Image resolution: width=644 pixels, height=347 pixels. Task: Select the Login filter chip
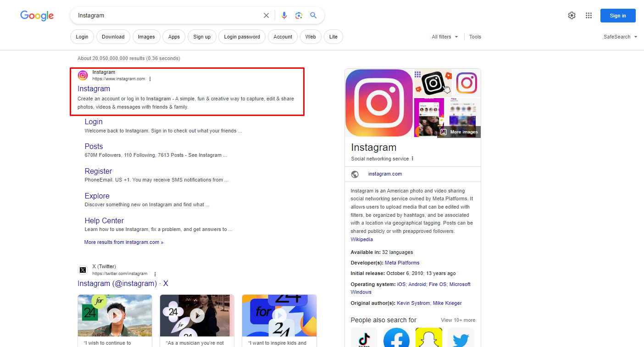tap(82, 37)
